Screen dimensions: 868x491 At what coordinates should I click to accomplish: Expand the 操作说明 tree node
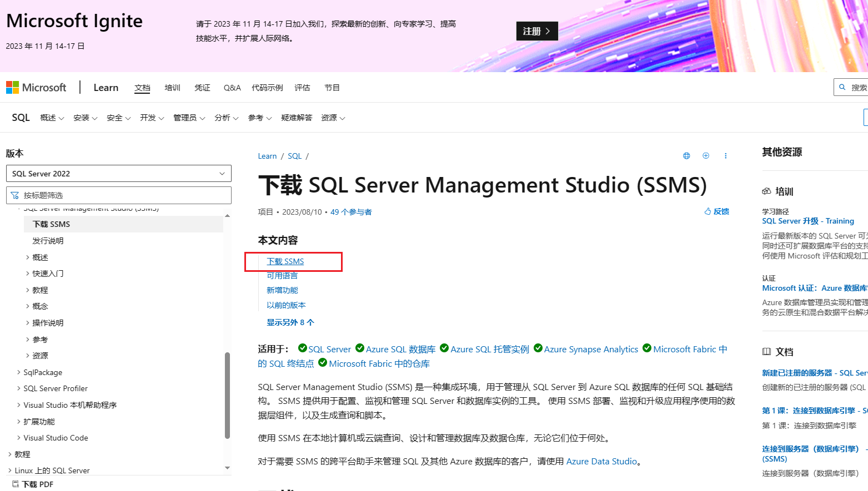point(28,323)
